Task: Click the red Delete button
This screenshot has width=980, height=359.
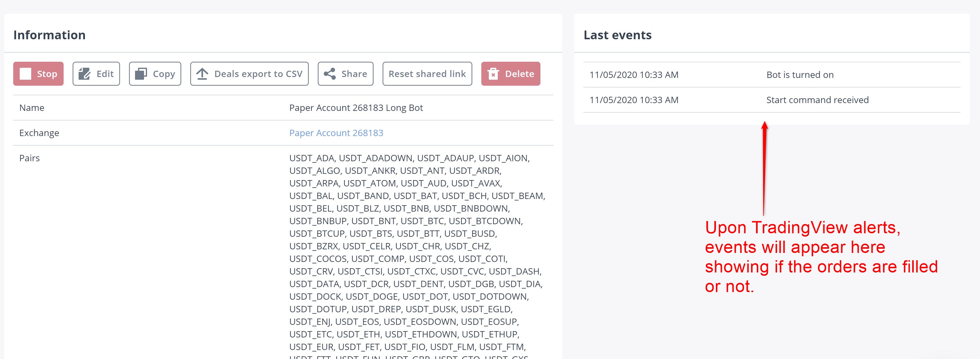Action: 510,74
